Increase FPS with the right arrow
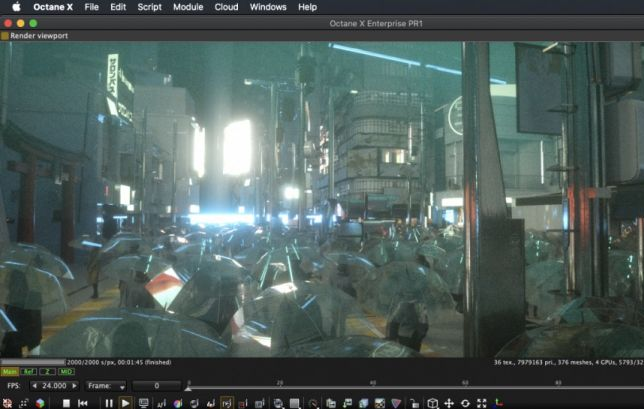 click(74, 386)
